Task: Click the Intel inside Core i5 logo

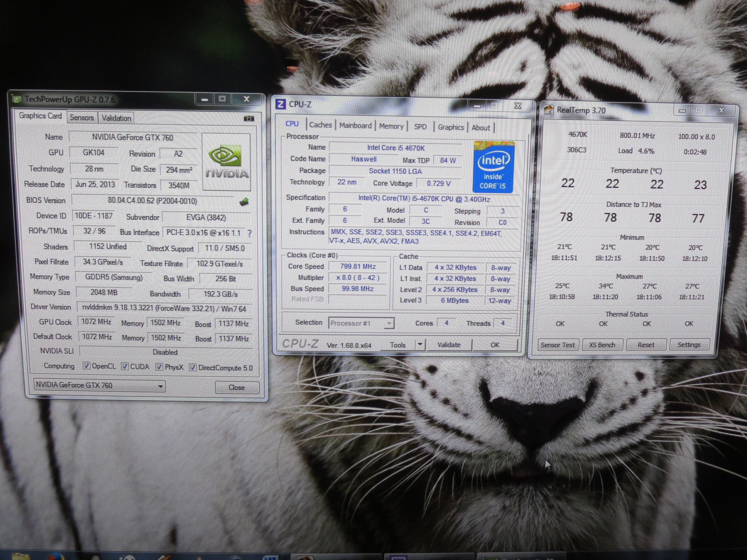Action: click(493, 167)
